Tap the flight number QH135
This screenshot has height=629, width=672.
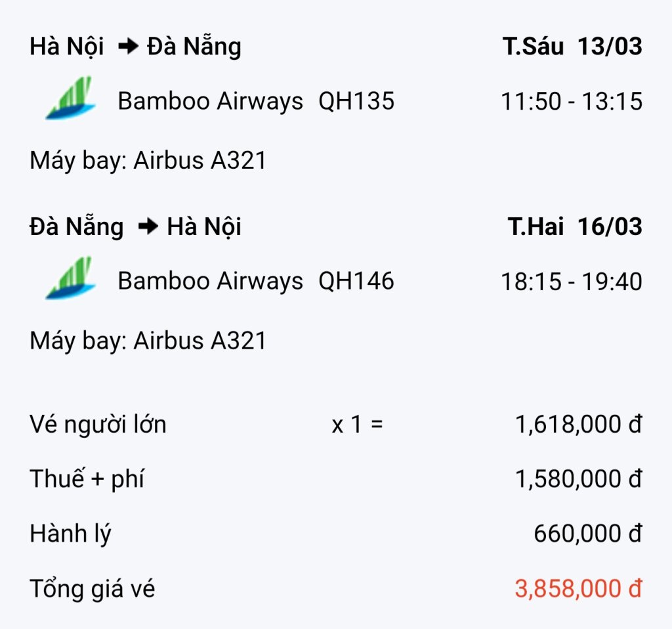coord(356,101)
